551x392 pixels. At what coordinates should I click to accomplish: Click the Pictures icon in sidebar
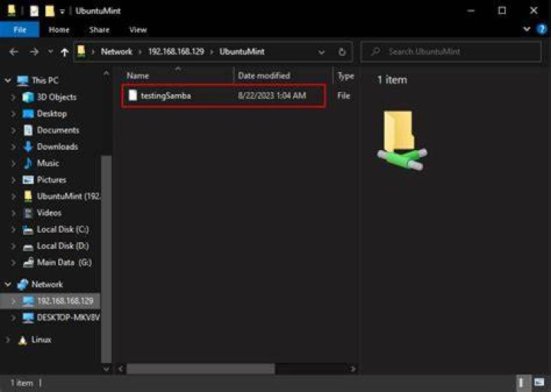click(x=28, y=180)
